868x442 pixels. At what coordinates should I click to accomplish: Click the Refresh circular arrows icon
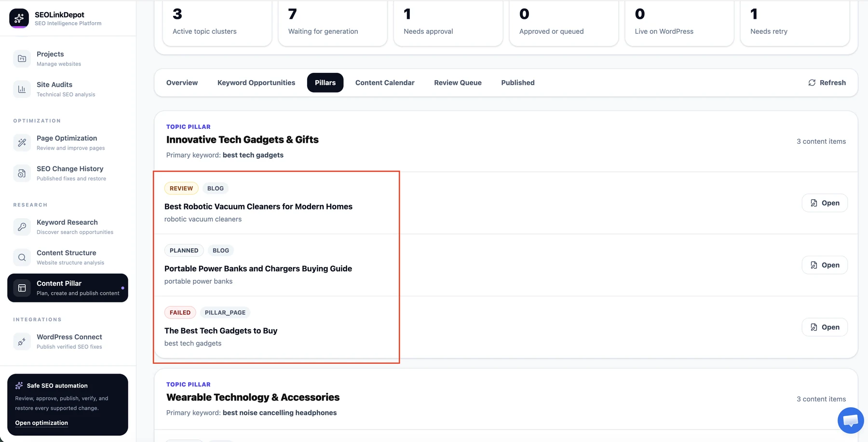(812, 83)
